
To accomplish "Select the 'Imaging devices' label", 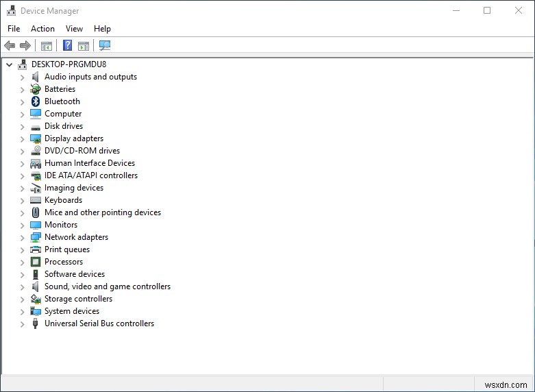I will 74,188.
